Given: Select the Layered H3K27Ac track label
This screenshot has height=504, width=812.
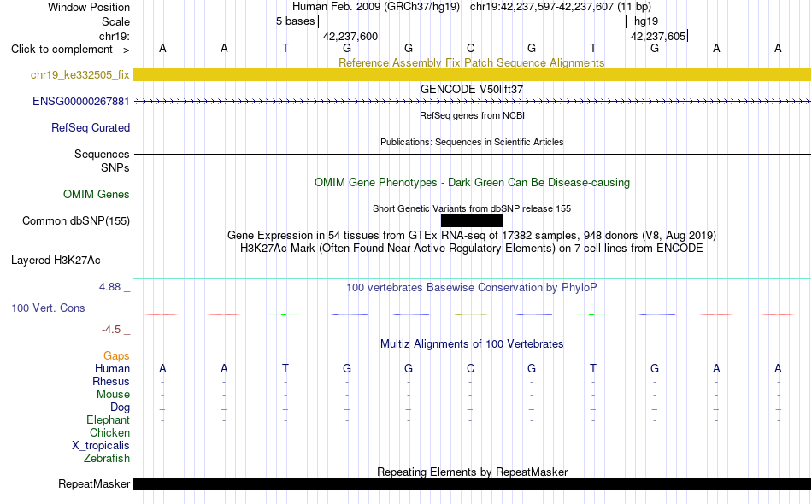Looking at the screenshot, I should coord(56,260).
